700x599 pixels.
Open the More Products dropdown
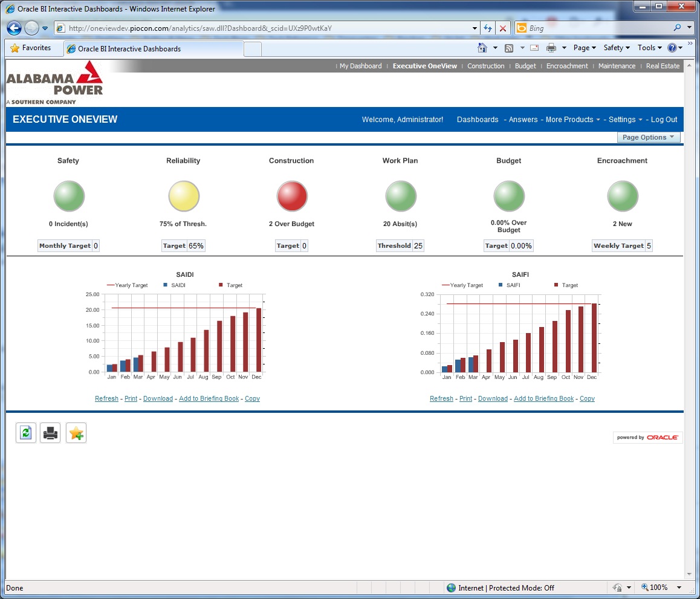click(x=573, y=119)
